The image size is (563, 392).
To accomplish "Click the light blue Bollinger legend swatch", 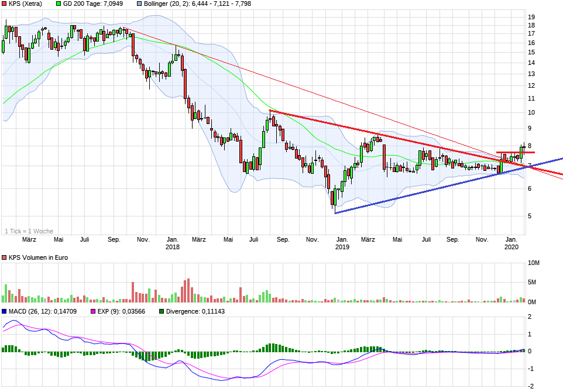I will click(x=139, y=4).
